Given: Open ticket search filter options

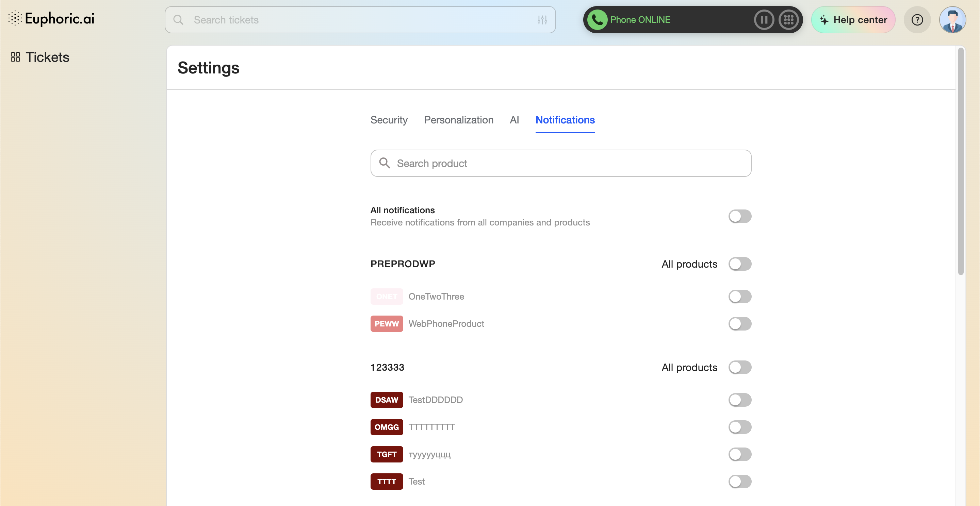Looking at the screenshot, I should click(x=542, y=20).
